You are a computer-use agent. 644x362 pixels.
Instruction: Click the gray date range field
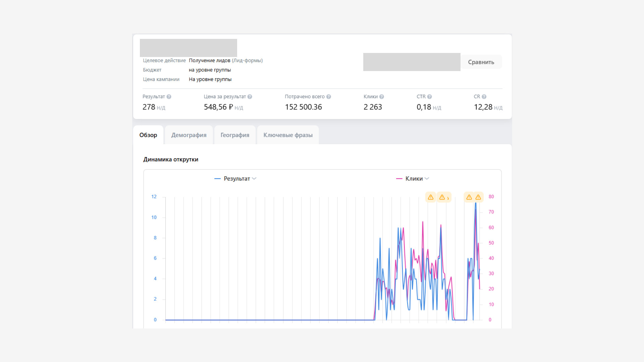[x=412, y=62]
